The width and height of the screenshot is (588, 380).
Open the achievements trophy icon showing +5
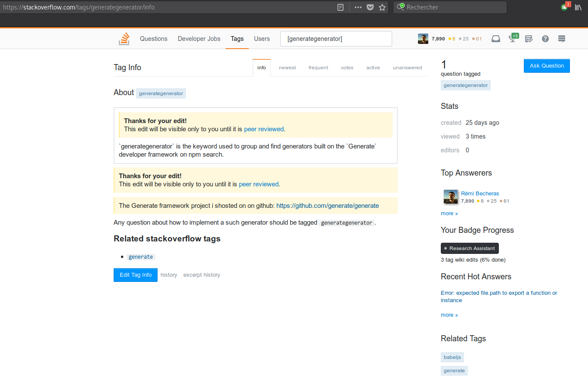click(x=513, y=38)
